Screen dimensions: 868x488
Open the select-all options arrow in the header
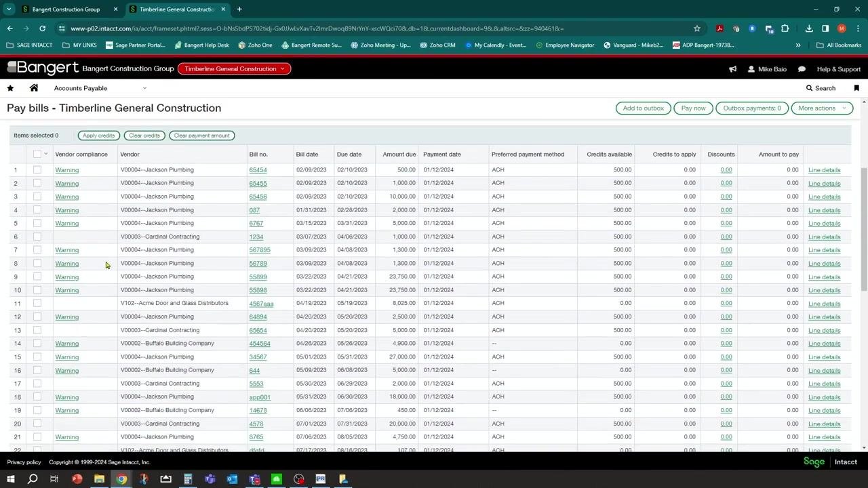click(x=46, y=154)
